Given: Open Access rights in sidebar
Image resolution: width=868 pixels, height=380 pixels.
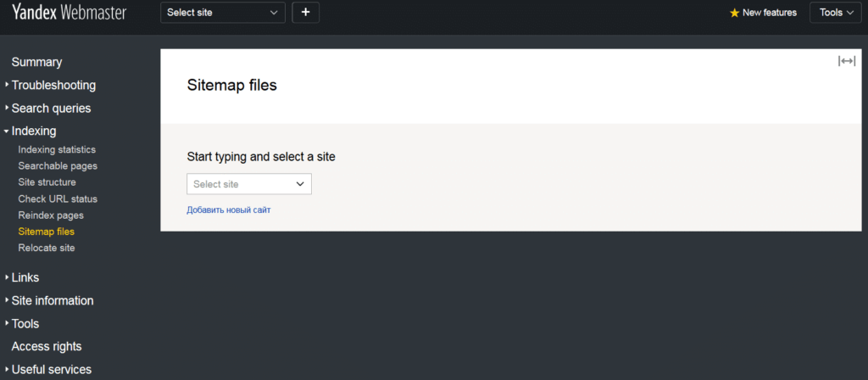Looking at the screenshot, I should [x=47, y=347].
